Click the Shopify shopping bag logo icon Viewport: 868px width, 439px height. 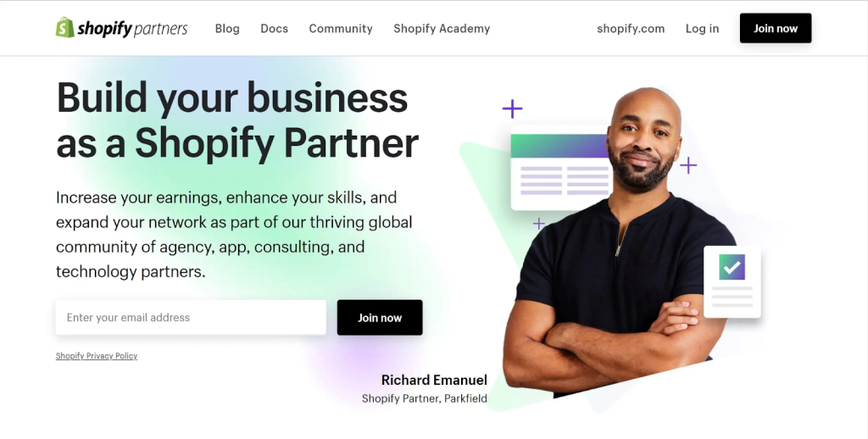point(64,27)
